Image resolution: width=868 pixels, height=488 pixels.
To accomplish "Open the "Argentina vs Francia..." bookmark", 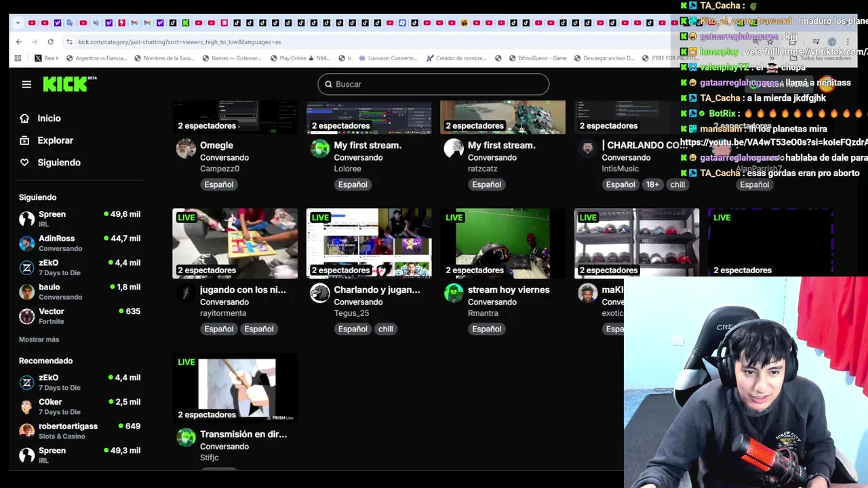I will (x=96, y=58).
